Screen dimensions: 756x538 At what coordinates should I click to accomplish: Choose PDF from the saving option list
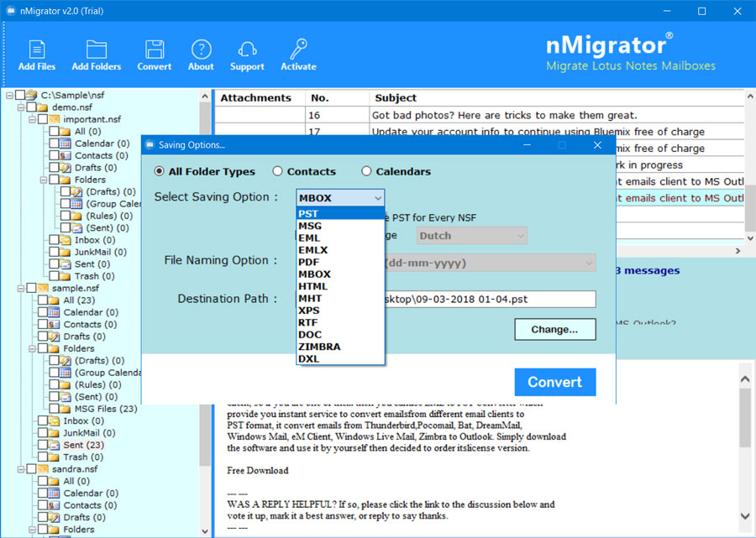pos(340,262)
